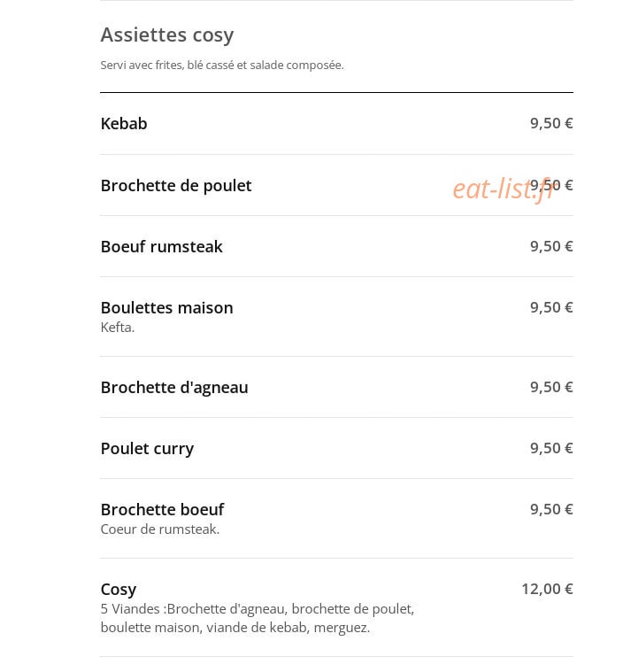This screenshot has width=631, height=672.
Task: Click the Servi avec frites subtitle text
Action: coord(222,66)
